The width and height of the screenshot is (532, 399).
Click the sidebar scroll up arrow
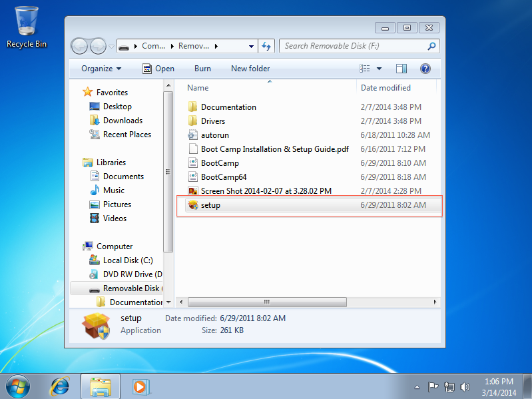coord(168,85)
